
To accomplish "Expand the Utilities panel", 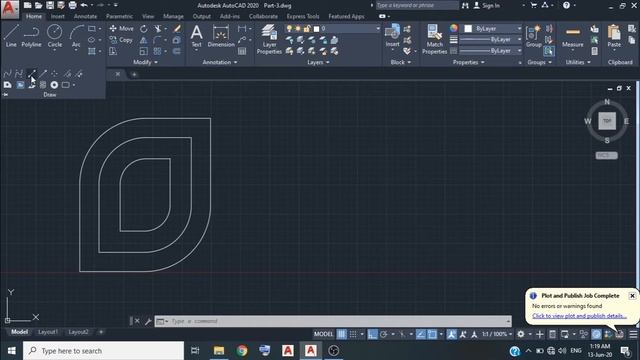I will pos(578,62).
